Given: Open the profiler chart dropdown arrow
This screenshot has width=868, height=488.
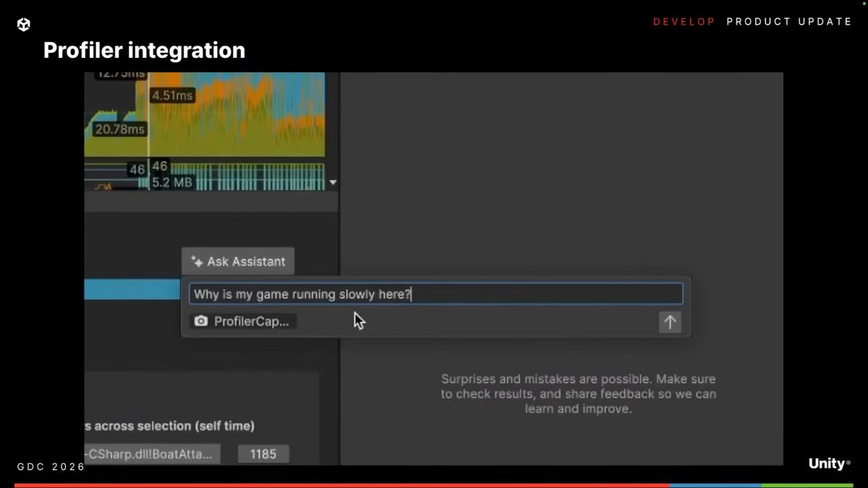Looking at the screenshot, I should click(x=333, y=183).
